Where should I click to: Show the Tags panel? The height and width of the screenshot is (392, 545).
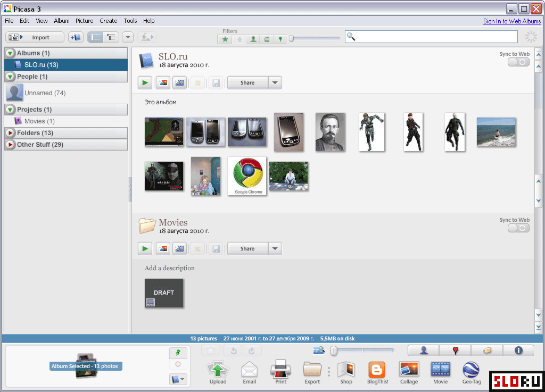click(x=488, y=351)
